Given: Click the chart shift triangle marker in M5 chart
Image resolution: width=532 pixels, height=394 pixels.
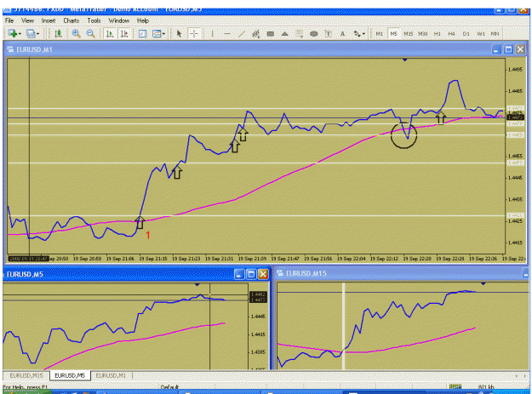Looking at the screenshot, I should 197,285.
